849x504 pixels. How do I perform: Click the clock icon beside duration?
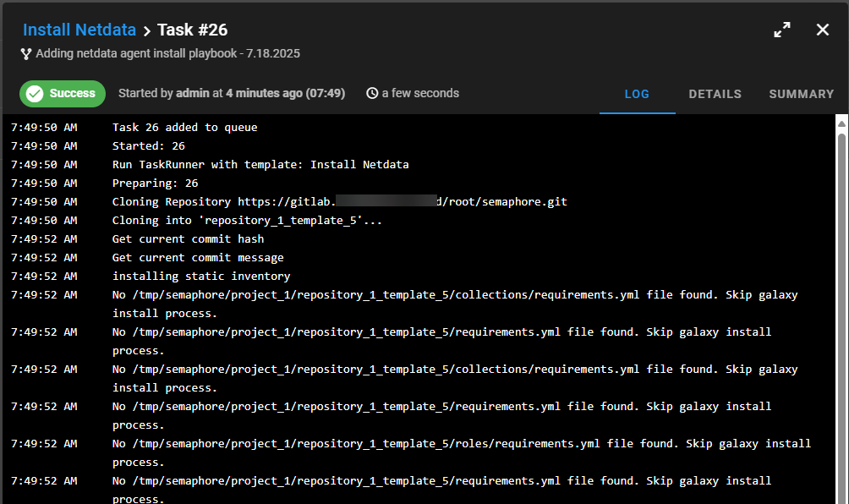pyautogui.click(x=372, y=94)
